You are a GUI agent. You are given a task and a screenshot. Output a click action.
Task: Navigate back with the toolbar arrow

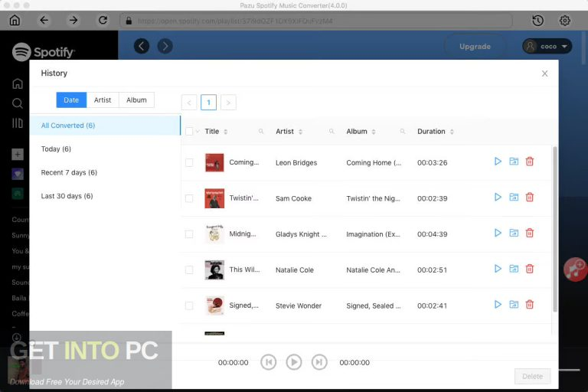[x=44, y=20]
